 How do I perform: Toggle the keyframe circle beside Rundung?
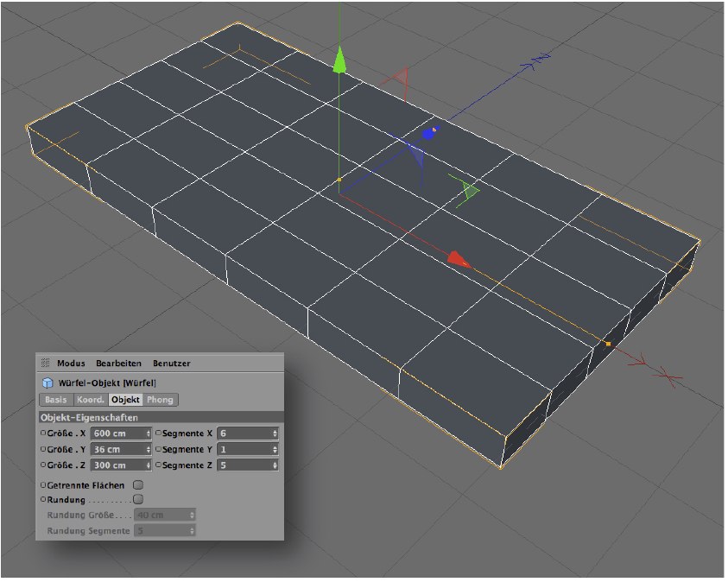click(x=44, y=499)
